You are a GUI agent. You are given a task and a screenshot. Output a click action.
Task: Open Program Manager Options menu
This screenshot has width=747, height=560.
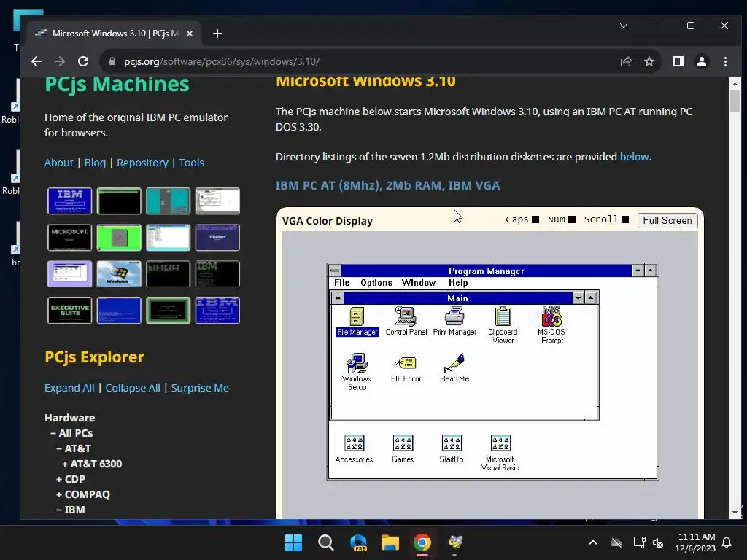click(x=376, y=283)
